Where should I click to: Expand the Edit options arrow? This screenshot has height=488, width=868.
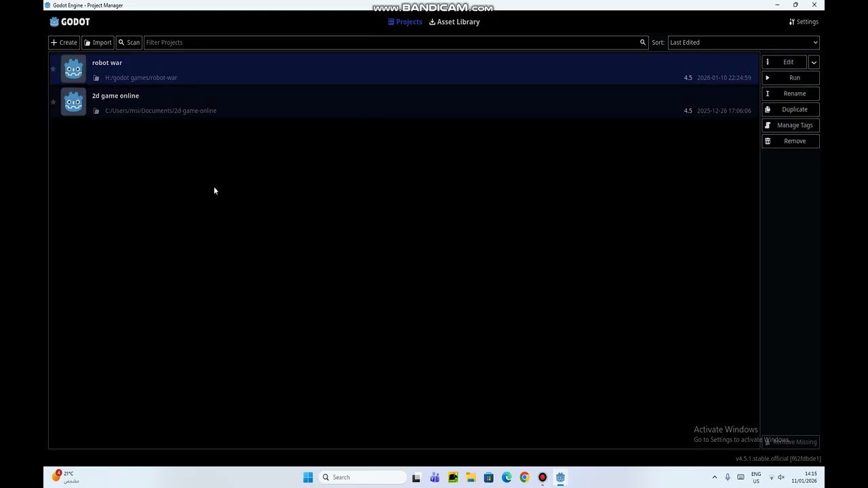(x=814, y=62)
